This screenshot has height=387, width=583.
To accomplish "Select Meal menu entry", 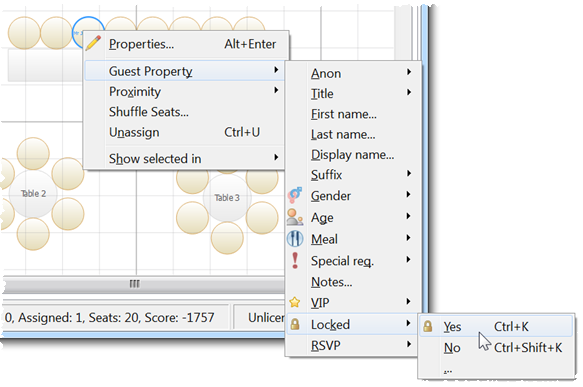I will (x=353, y=239).
